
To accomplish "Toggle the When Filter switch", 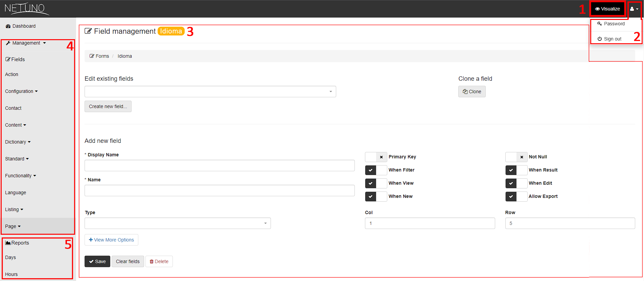I will tap(376, 170).
